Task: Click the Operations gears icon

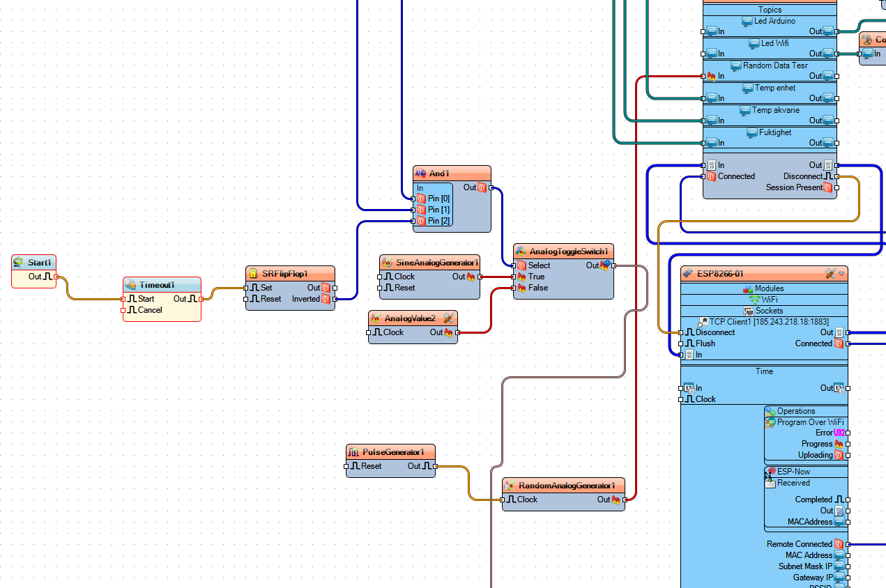Action: pyautogui.click(x=770, y=411)
